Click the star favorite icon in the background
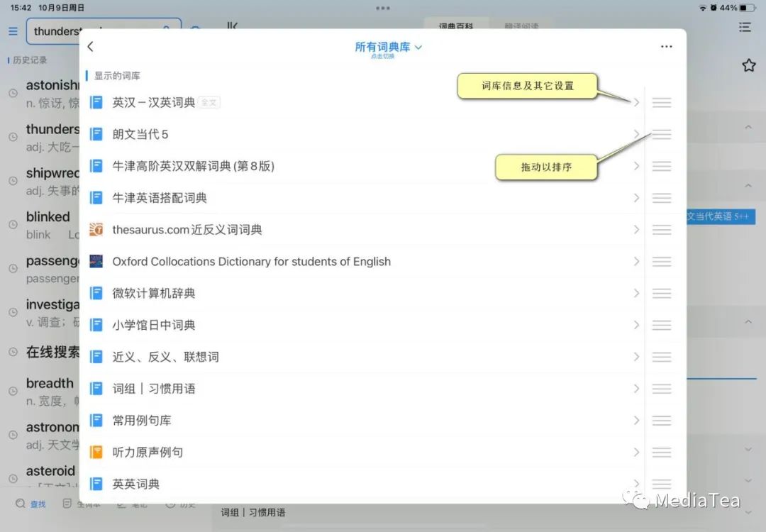766x532 pixels. point(748,65)
